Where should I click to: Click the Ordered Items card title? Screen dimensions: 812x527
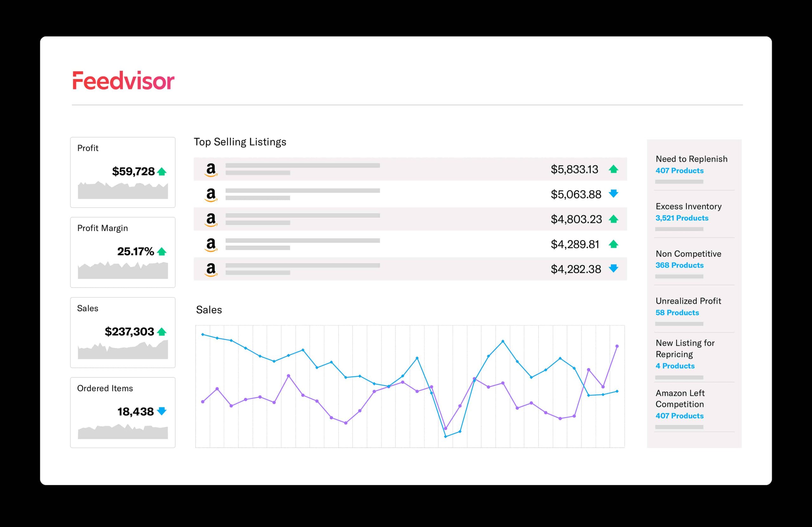105,388
